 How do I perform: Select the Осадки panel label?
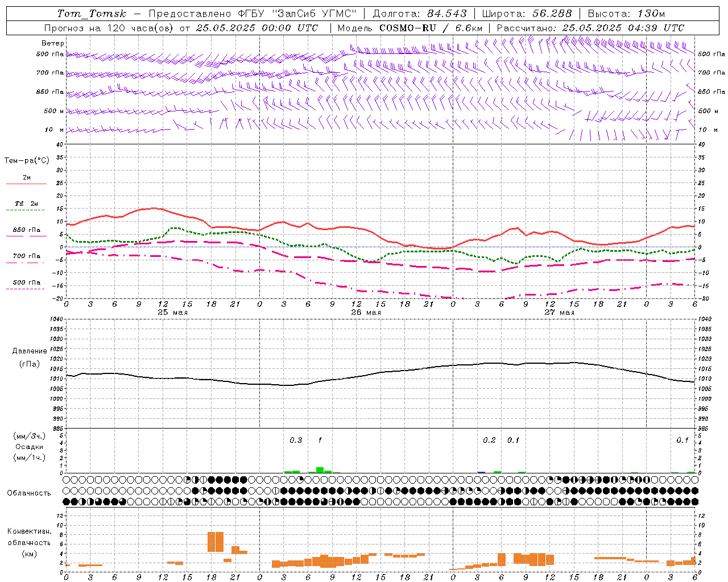coord(29,447)
